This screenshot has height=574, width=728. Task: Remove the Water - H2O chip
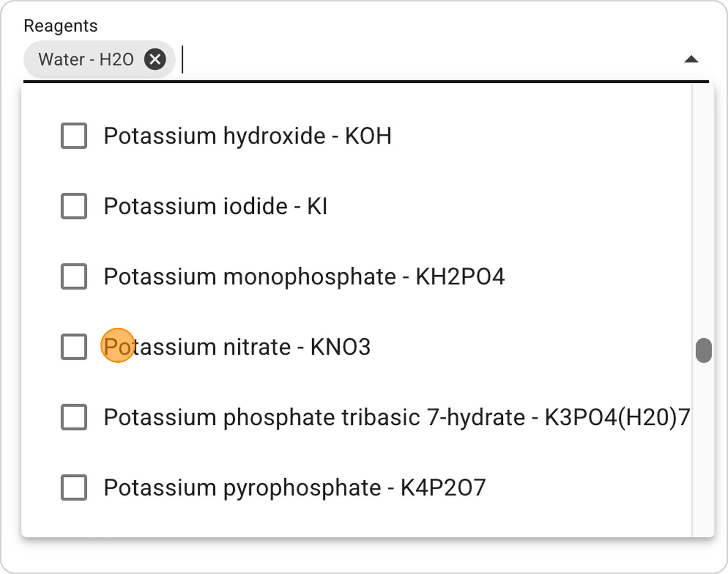click(x=155, y=59)
